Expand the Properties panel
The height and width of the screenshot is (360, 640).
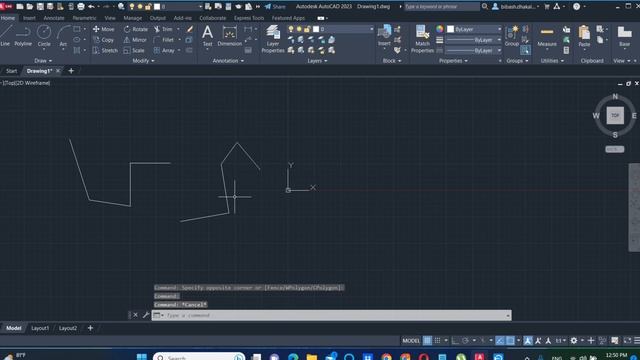[x=453, y=61]
